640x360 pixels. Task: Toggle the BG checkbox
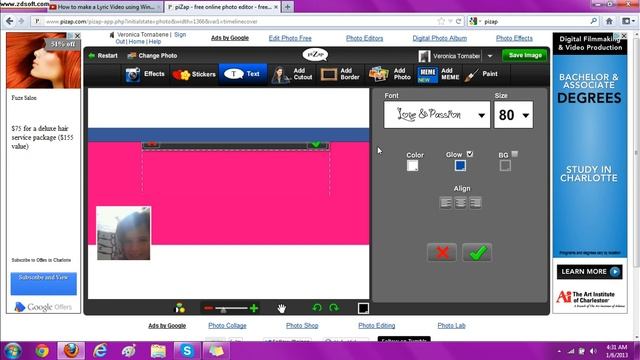[x=515, y=154]
